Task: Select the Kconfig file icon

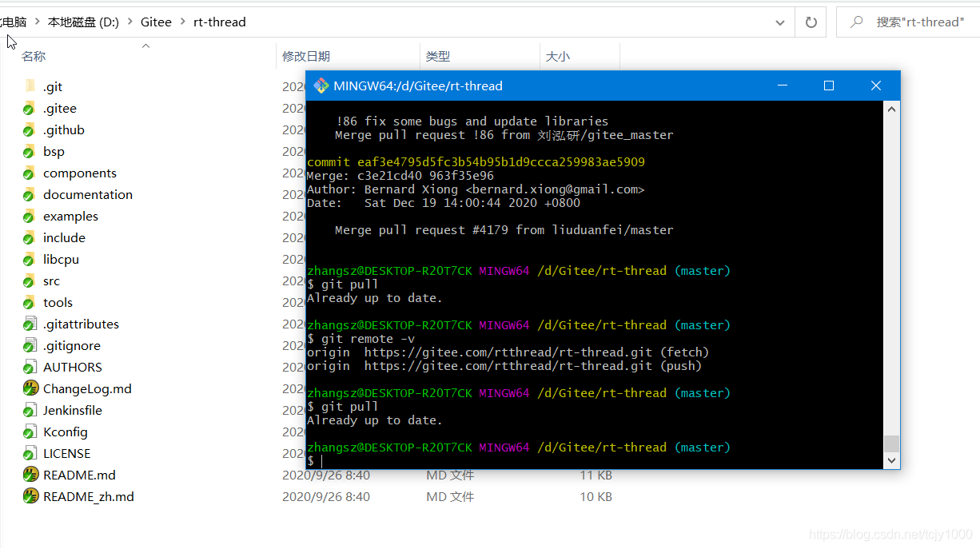Action: coord(30,432)
